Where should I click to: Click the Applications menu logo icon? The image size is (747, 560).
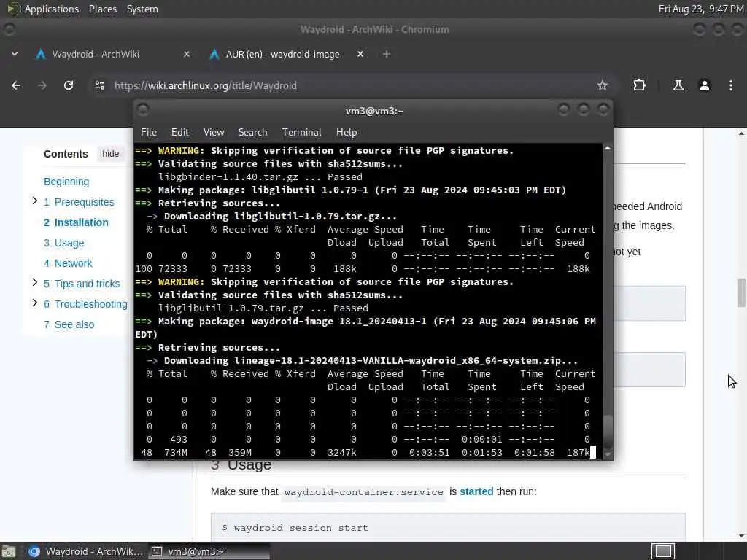13,9
